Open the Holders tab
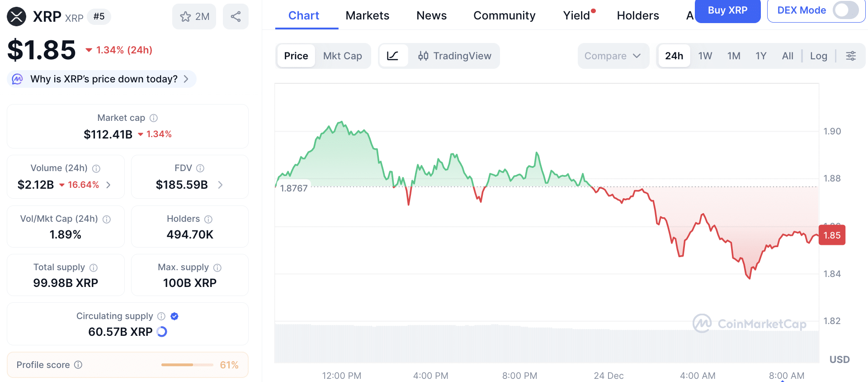The width and height of the screenshot is (868, 382). pos(638,15)
